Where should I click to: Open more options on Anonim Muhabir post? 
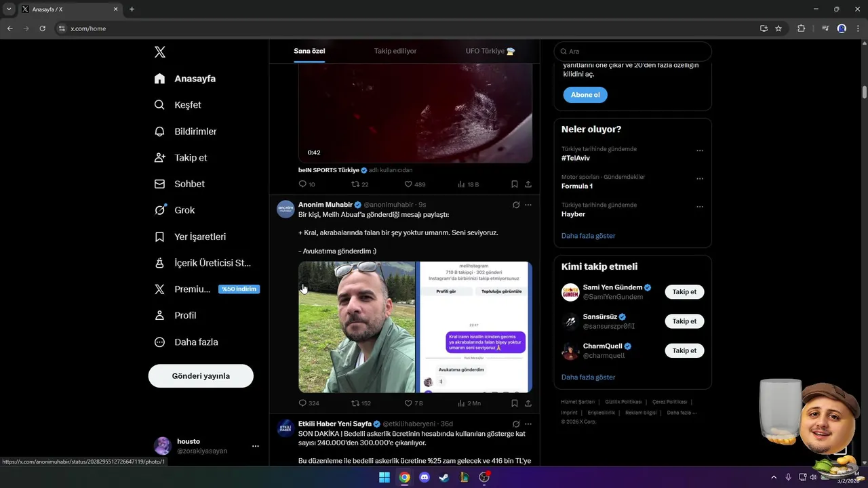pyautogui.click(x=528, y=205)
